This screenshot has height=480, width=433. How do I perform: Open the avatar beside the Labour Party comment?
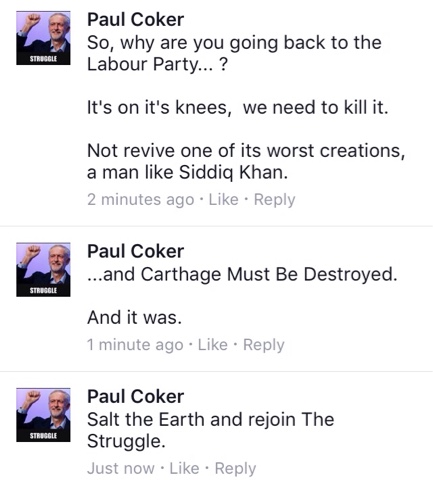pyautogui.click(x=43, y=38)
